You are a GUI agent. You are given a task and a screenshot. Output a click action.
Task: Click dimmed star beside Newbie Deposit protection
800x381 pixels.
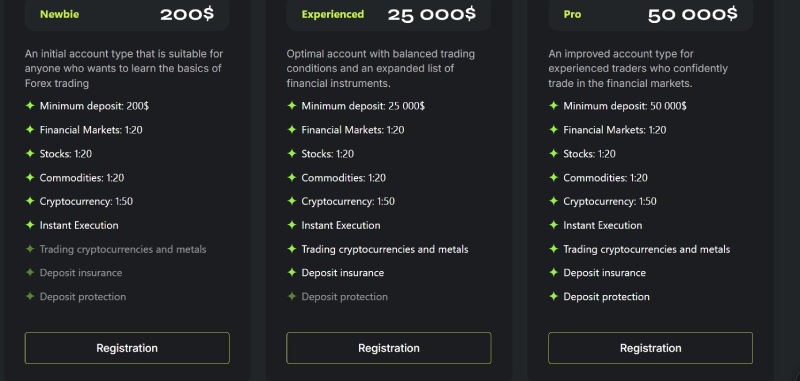pyautogui.click(x=30, y=296)
